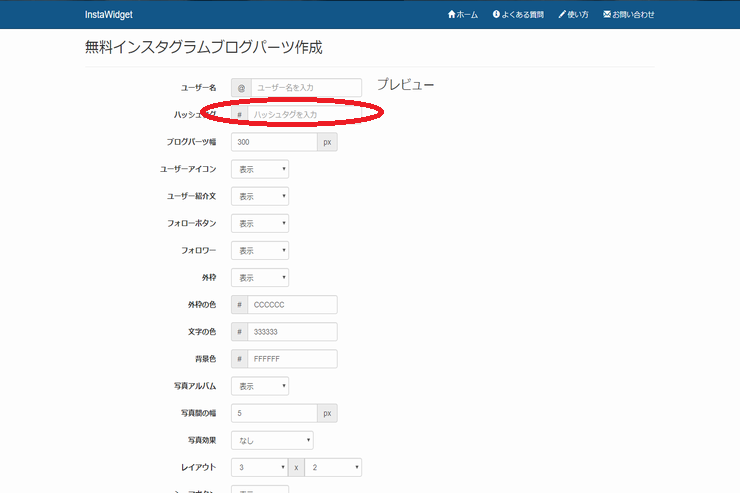Click the 外枠の色 CCCCCC color field

point(292,305)
